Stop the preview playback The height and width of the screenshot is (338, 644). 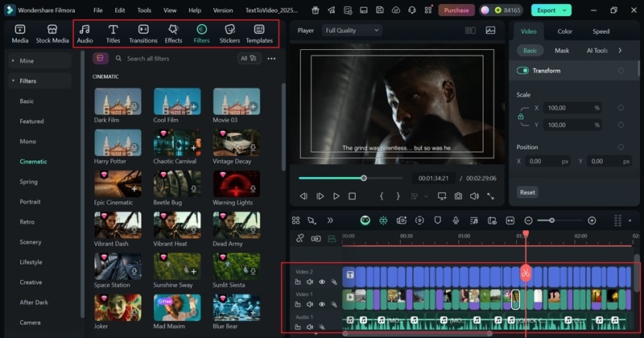[352, 196]
